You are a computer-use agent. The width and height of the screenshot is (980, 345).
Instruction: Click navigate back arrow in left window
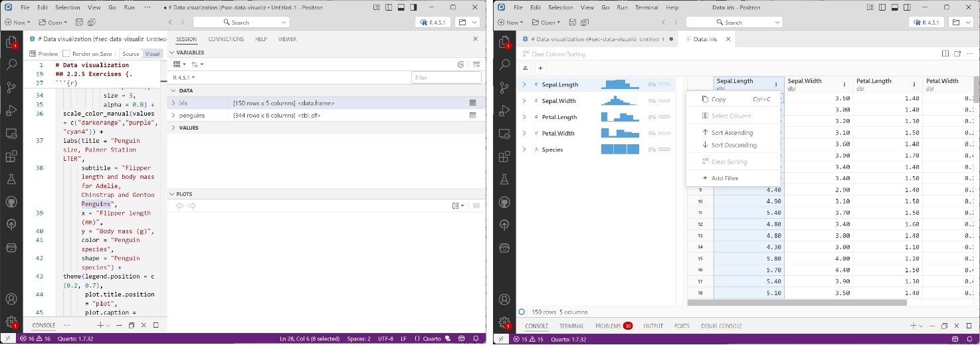(x=171, y=23)
